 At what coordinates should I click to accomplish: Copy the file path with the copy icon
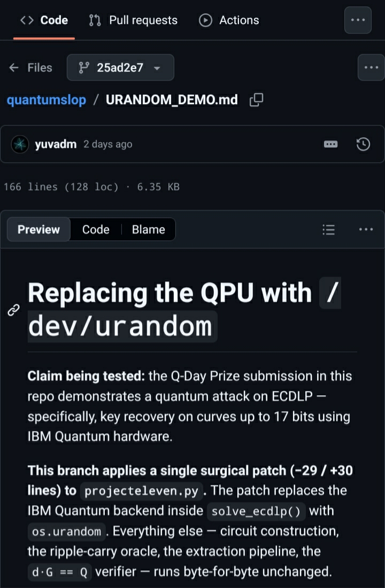pyautogui.click(x=256, y=100)
